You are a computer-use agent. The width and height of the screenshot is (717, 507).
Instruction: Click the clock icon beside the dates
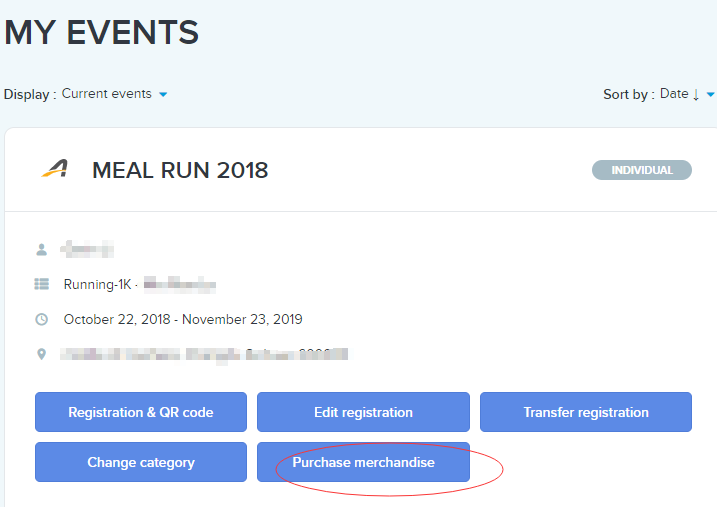[42, 320]
